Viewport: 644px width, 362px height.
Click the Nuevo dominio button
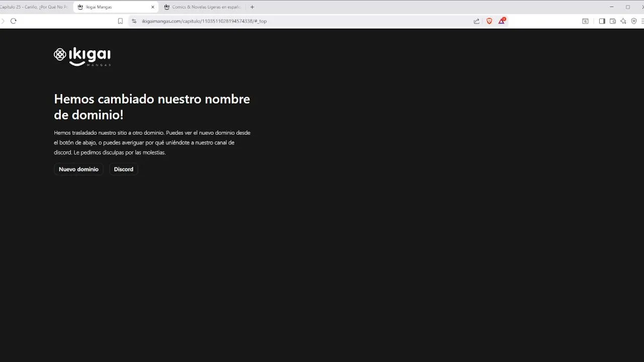pyautogui.click(x=78, y=169)
